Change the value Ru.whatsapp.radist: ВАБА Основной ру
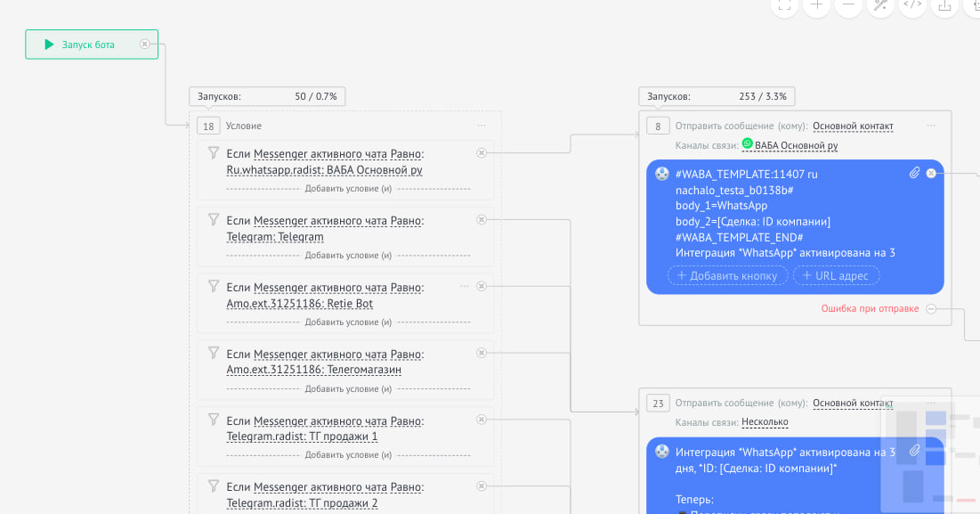The image size is (980, 514). coord(324,170)
